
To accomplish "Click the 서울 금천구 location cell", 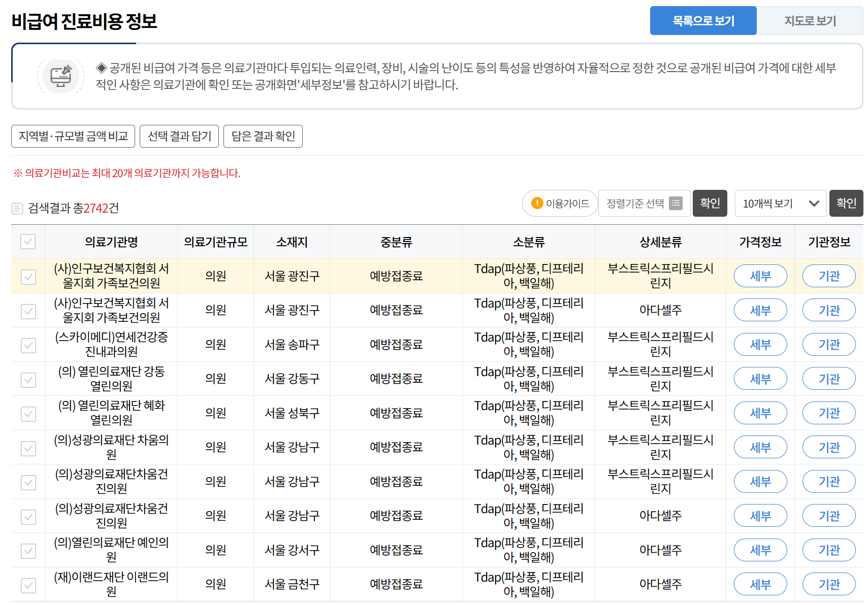I will [292, 584].
